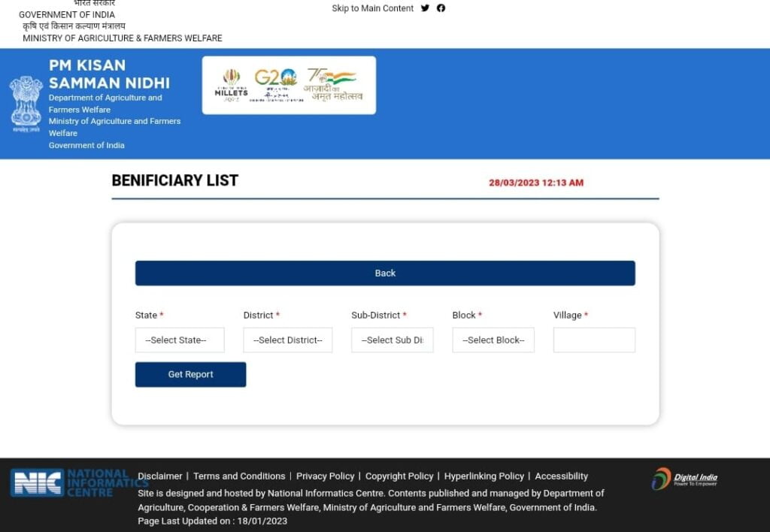Viewport: 770px width, 532px height.
Task: Open the Select State dropdown
Action: (x=180, y=340)
